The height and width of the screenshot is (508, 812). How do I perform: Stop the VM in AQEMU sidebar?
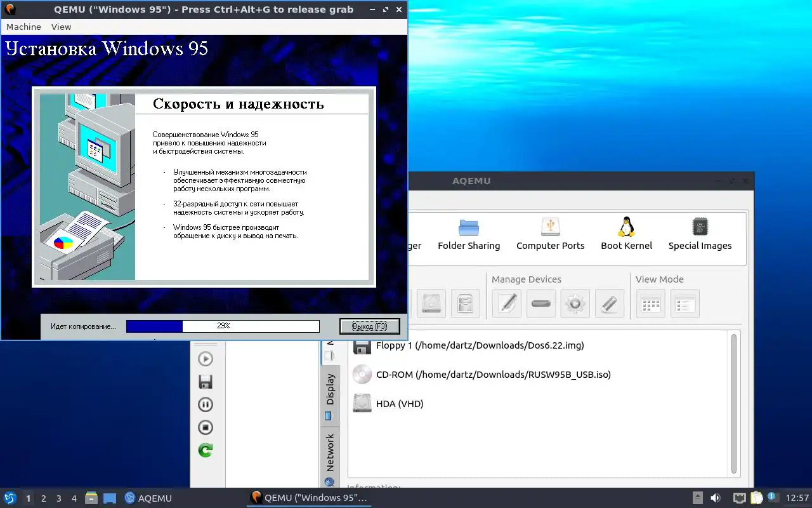(x=206, y=427)
